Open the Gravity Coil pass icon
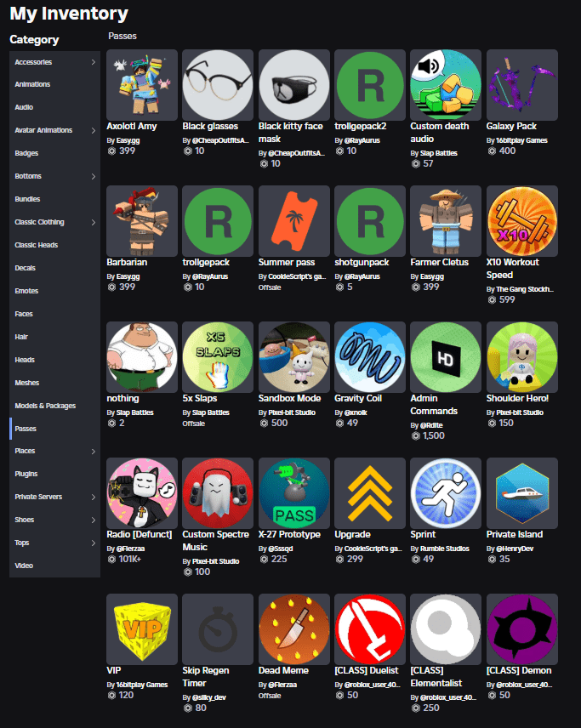Screen dimensions: 581x728 click(370, 357)
